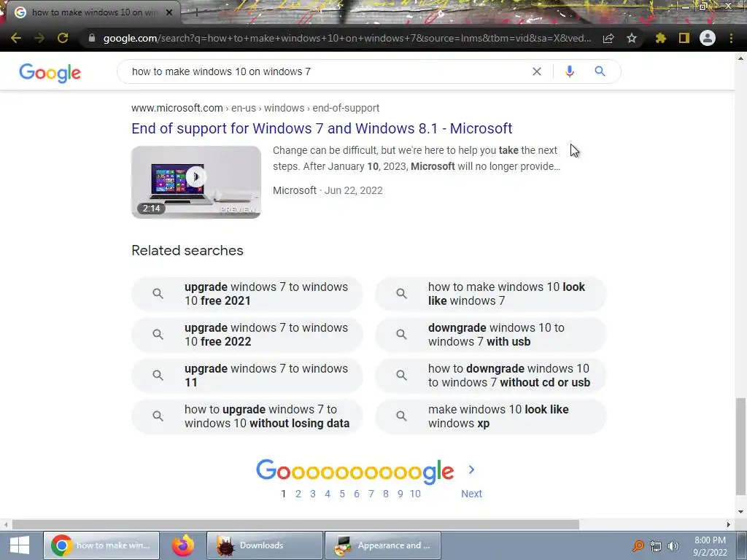Viewport: 747px width, 560px height.
Task: Search 'upgrade windows 7 without losing data' suggestion
Action: (x=247, y=416)
